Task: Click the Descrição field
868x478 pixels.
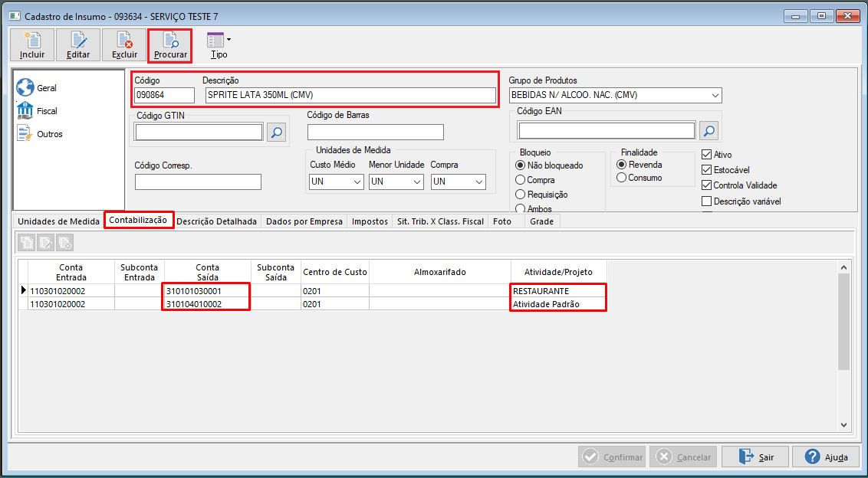Action: (x=350, y=95)
